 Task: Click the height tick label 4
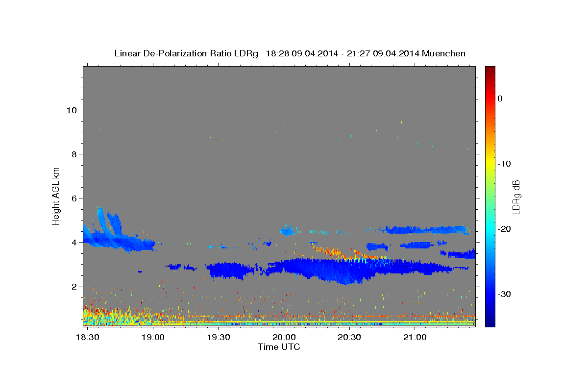(74, 242)
